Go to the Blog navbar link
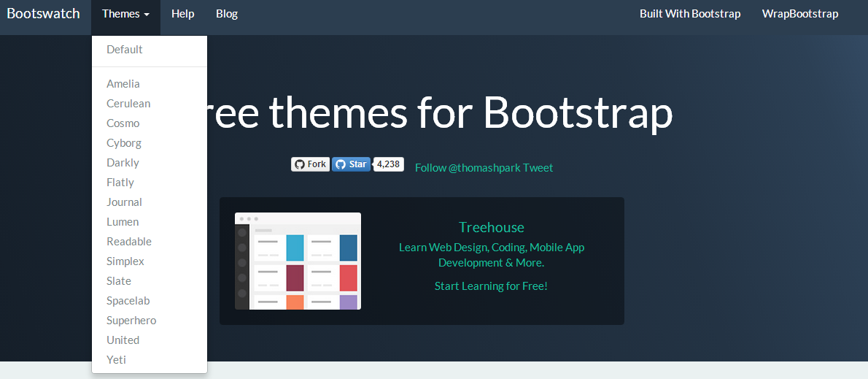 pyautogui.click(x=227, y=14)
